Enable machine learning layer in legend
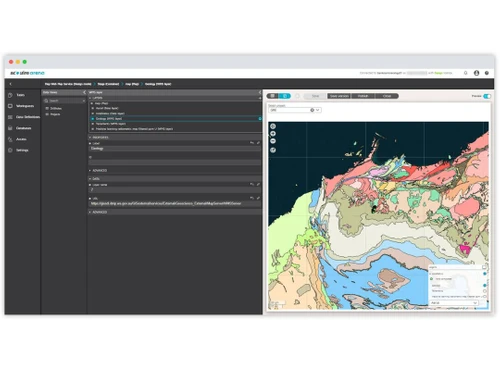Screen dimensions: 500x375 (485, 296)
